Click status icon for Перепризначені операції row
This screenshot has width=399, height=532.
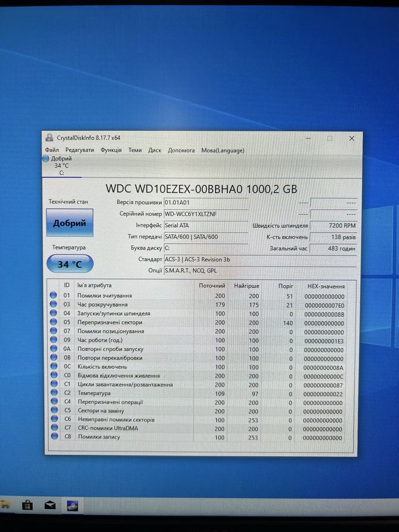point(54,401)
